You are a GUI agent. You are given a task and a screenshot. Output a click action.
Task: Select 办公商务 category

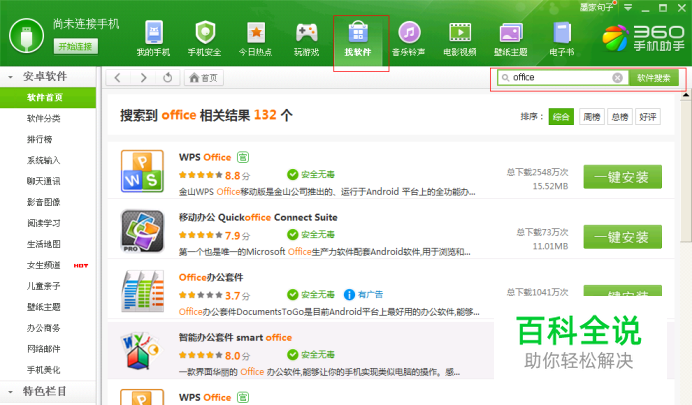44,328
